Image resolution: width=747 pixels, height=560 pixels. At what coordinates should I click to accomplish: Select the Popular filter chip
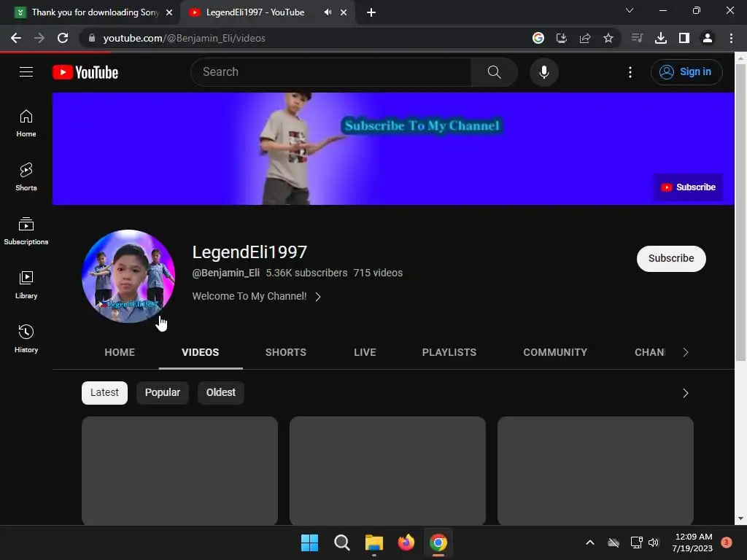[163, 393]
